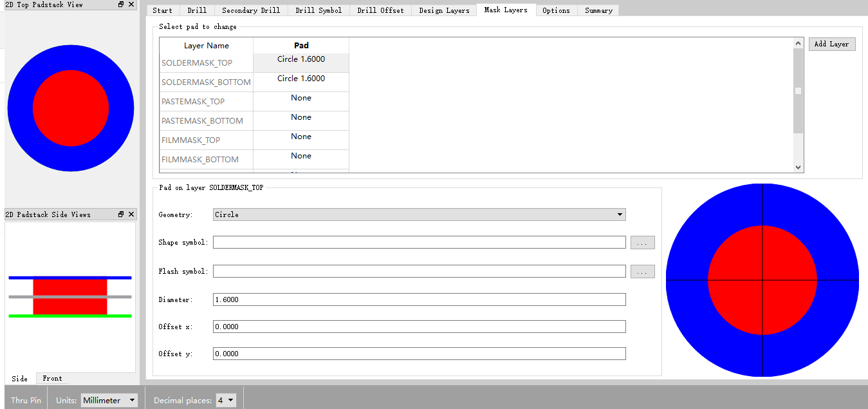The height and width of the screenshot is (409, 868).
Task: Click the Layer Name column header
Action: pos(207,46)
